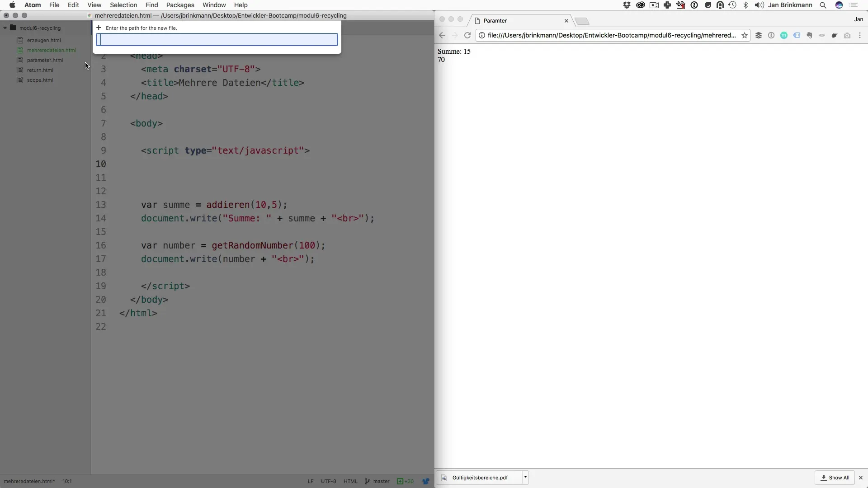Click the Bluetooth menu bar icon

746,5
